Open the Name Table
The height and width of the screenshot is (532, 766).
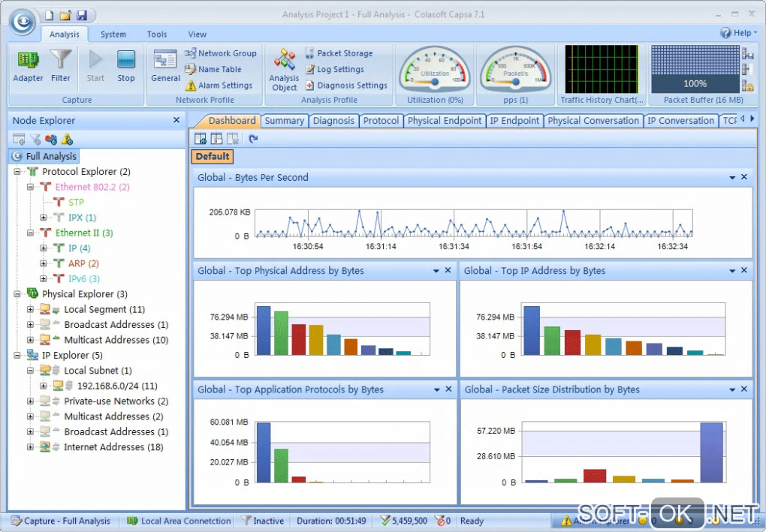(x=213, y=69)
